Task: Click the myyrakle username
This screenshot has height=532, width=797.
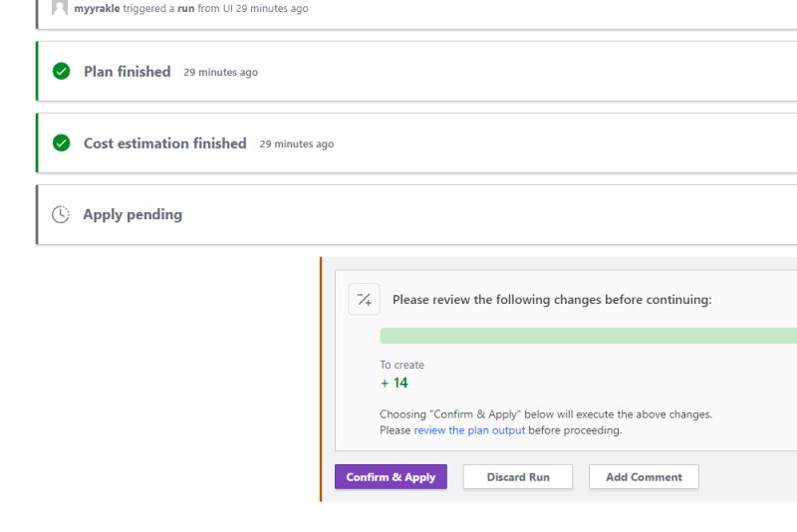Action: tap(97, 8)
